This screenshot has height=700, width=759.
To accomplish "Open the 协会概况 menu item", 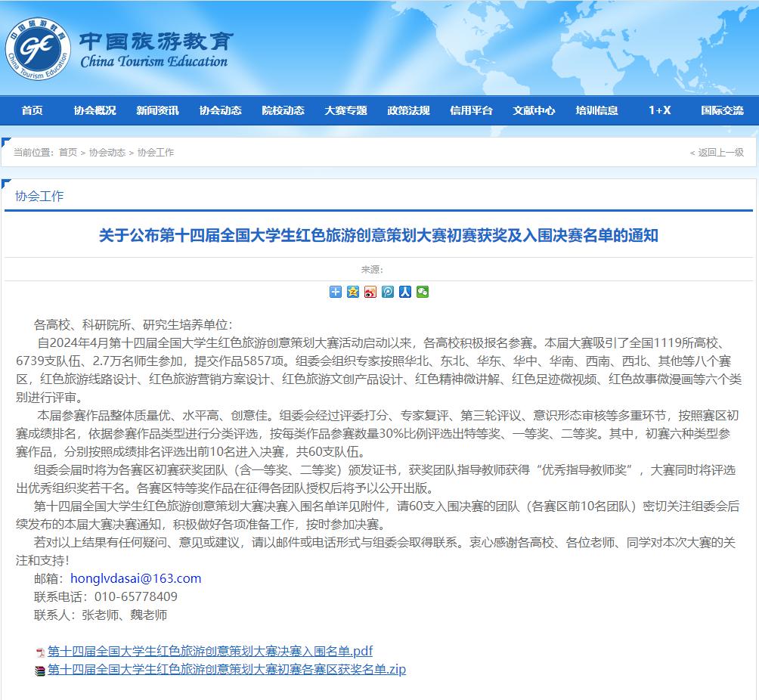I will [x=95, y=110].
